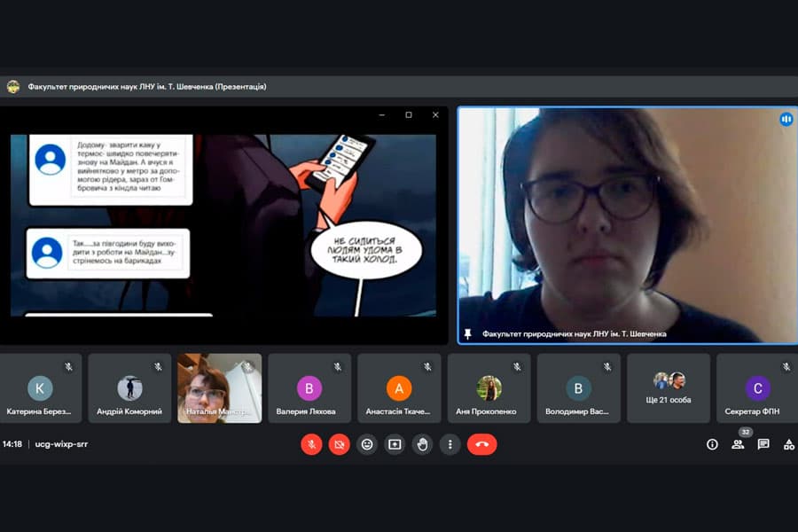Minimize the shared presentation window
This screenshot has width=798, height=532.
click(x=382, y=115)
